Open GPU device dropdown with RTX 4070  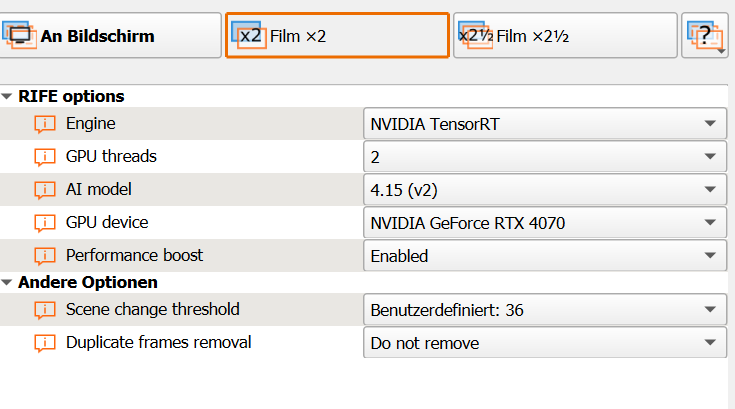[x=543, y=223]
